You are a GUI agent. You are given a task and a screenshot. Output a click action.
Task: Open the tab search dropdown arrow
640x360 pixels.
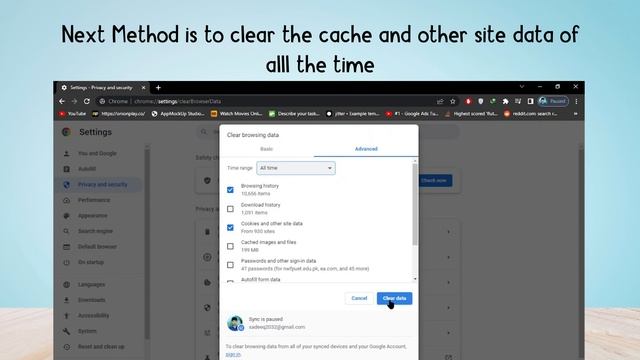click(x=522, y=87)
